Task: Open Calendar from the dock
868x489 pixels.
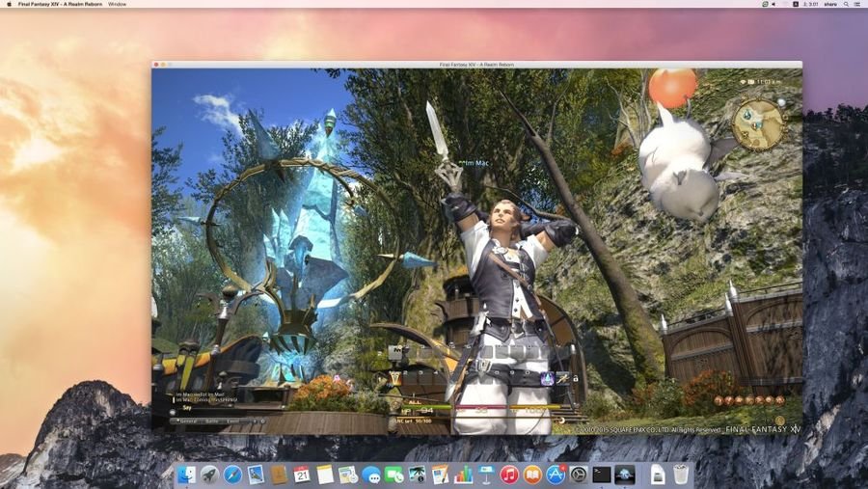Action: (302, 474)
